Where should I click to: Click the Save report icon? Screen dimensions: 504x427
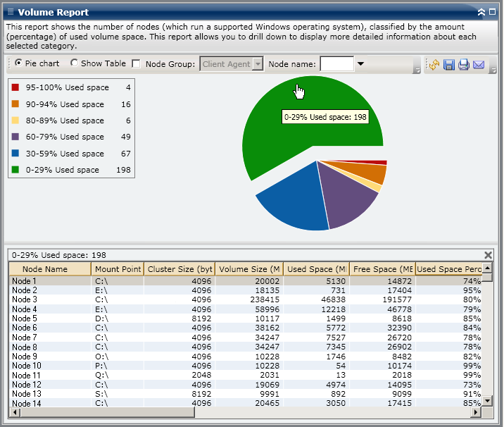[x=448, y=64]
